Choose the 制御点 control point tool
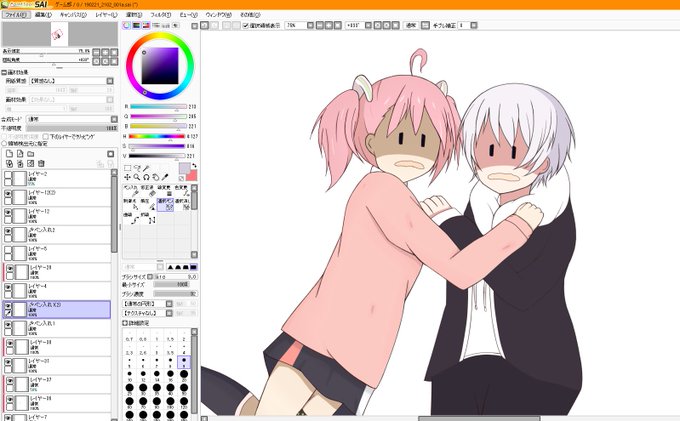 [x=131, y=204]
